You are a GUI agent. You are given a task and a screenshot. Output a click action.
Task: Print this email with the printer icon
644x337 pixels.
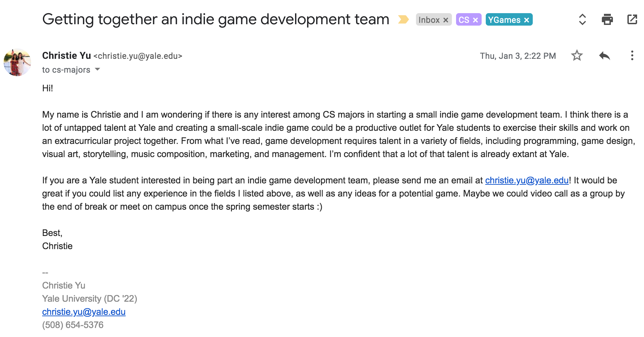coord(607,19)
